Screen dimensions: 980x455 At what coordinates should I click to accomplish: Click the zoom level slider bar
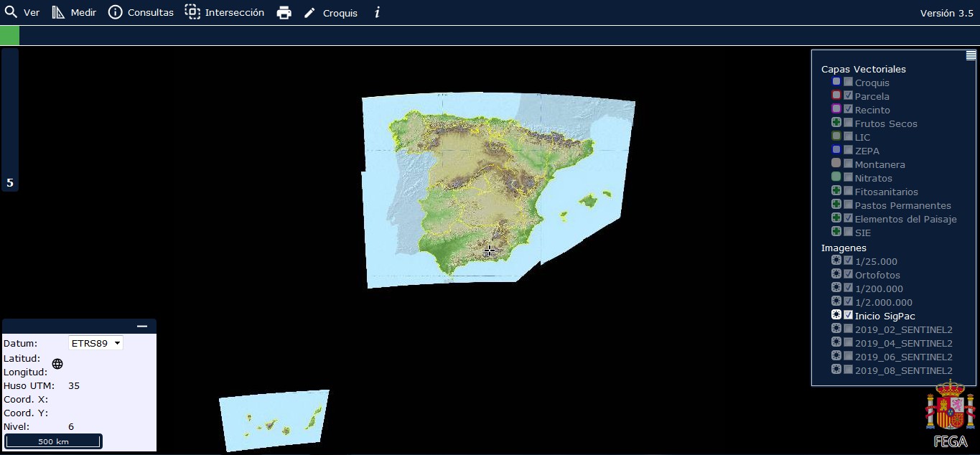[x=10, y=115]
